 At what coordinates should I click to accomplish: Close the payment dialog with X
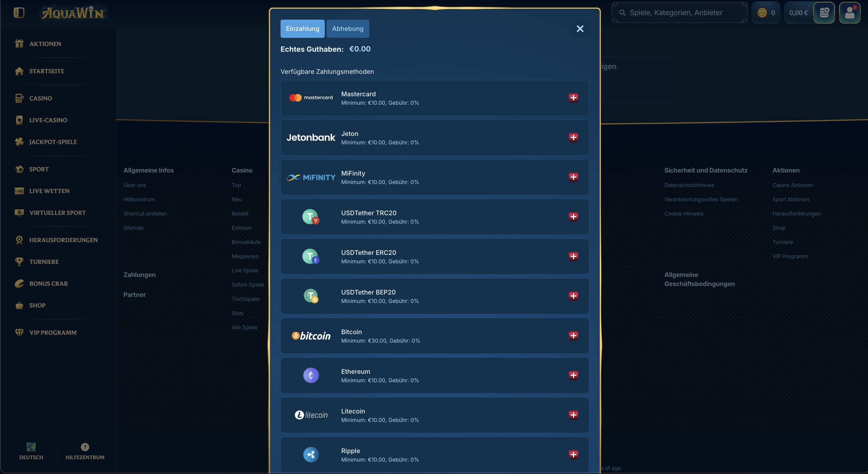[x=580, y=29]
